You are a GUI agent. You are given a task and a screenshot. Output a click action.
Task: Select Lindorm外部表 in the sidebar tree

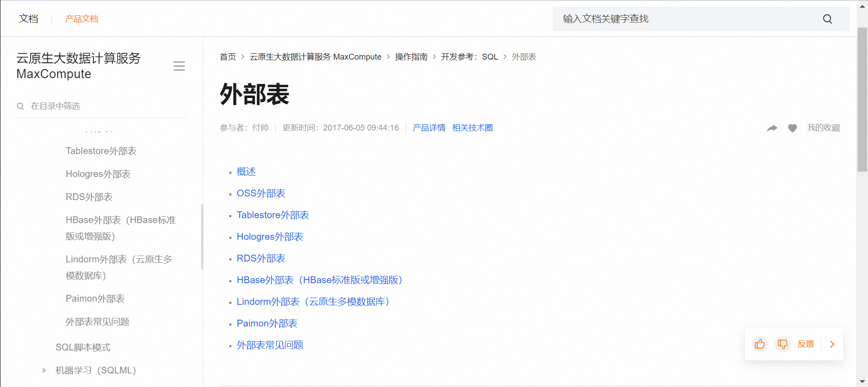click(x=119, y=267)
